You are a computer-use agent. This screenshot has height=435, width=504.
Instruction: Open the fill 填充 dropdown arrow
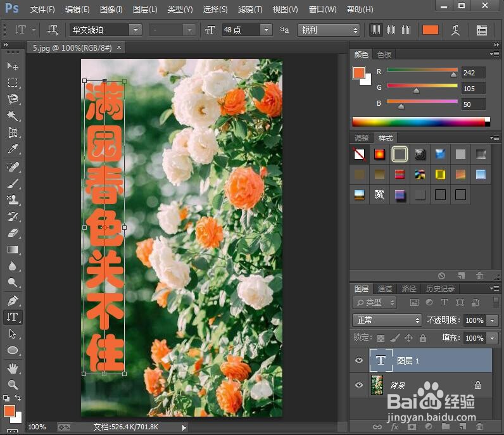493,338
